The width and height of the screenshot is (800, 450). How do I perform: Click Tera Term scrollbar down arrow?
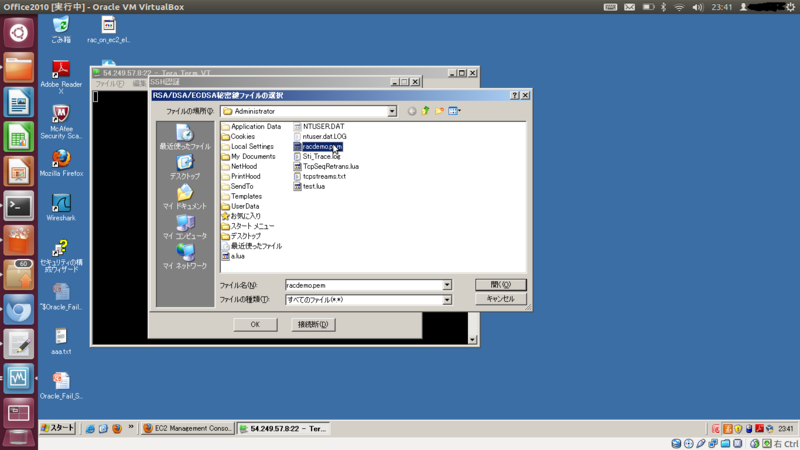tap(472, 339)
